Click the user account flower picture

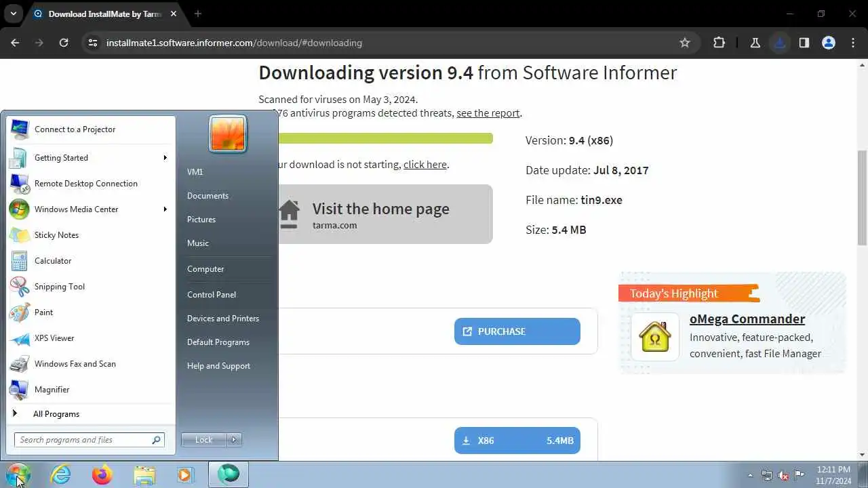pyautogui.click(x=228, y=133)
